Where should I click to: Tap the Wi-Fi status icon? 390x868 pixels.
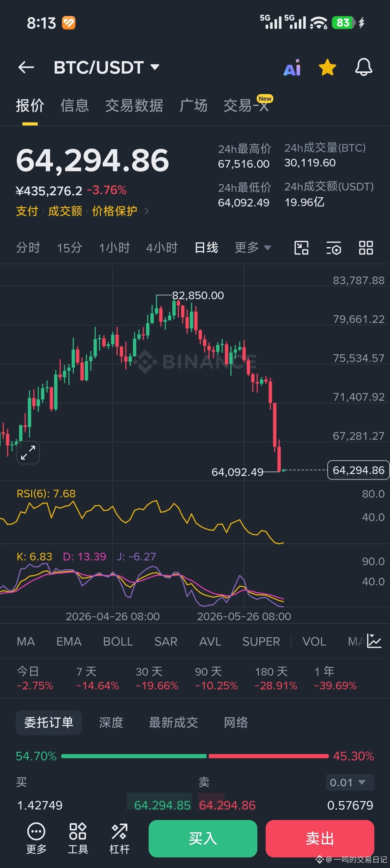(x=318, y=23)
